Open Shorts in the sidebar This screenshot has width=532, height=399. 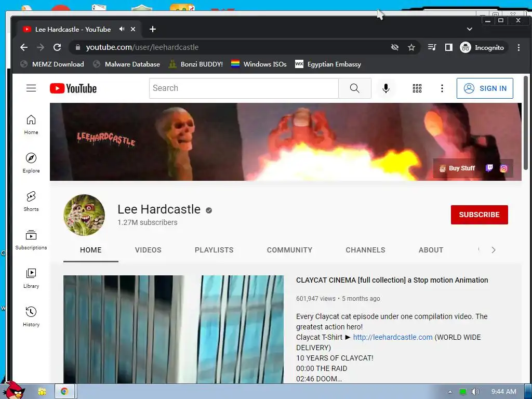point(31,202)
